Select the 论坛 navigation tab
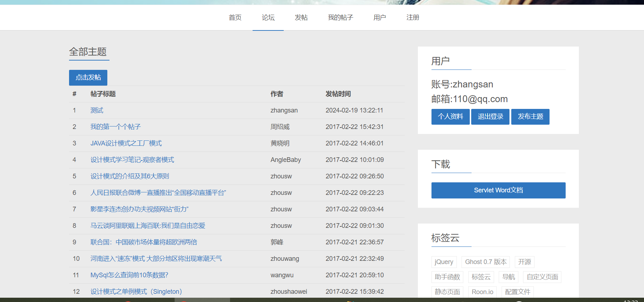The image size is (644, 302). click(268, 18)
